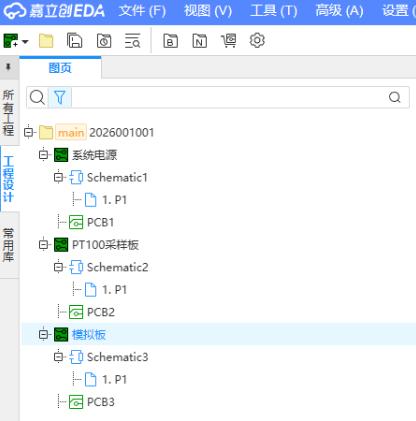416x421 pixels.
Task: Select Schematic3 in the tree
Action: coord(118,357)
